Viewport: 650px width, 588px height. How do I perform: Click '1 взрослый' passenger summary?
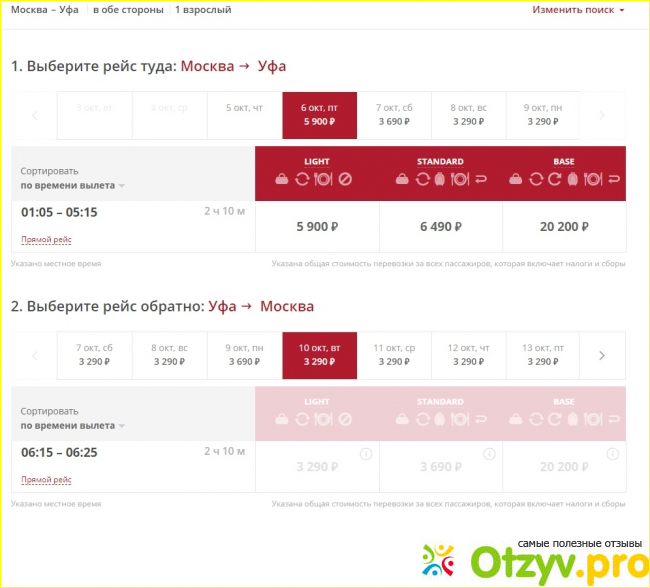pos(203,10)
